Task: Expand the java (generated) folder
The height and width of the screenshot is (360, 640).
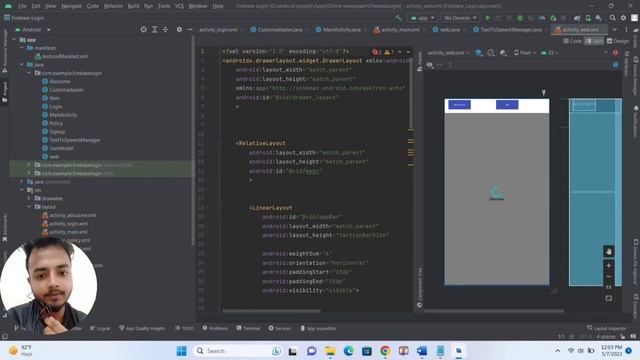Action: point(22,182)
